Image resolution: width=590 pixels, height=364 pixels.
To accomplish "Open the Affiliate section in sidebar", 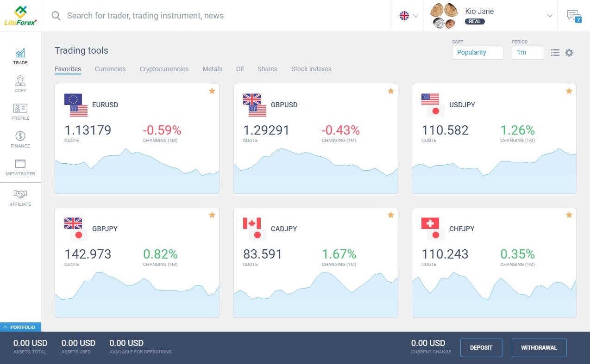I will (x=20, y=198).
